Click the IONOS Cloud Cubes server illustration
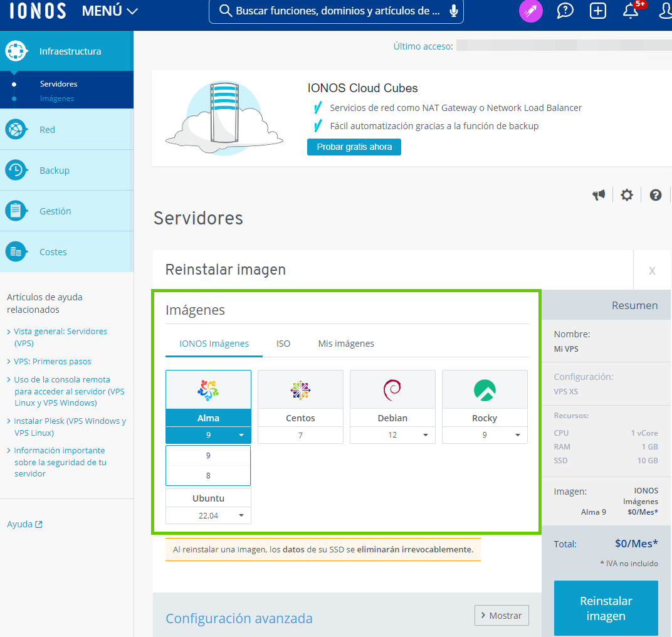 pyautogui.click(x=224, y=118)
